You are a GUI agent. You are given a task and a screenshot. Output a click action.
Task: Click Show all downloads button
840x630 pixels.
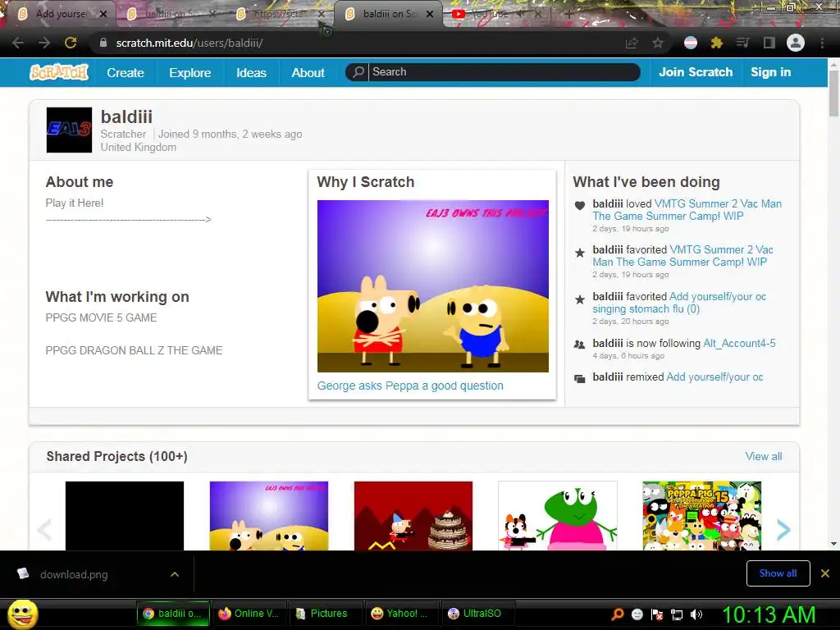[778, 573]
